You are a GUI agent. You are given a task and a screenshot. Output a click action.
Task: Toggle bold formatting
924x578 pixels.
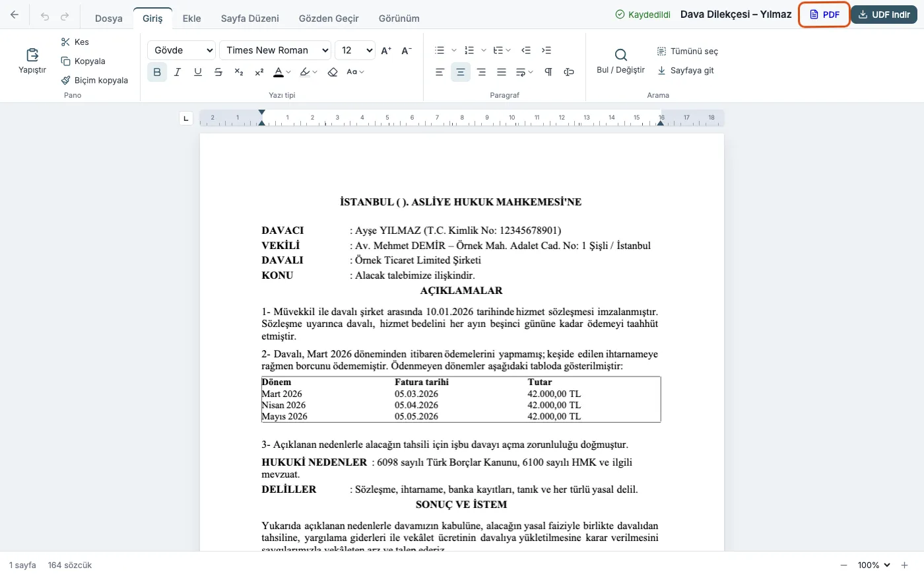157,72
